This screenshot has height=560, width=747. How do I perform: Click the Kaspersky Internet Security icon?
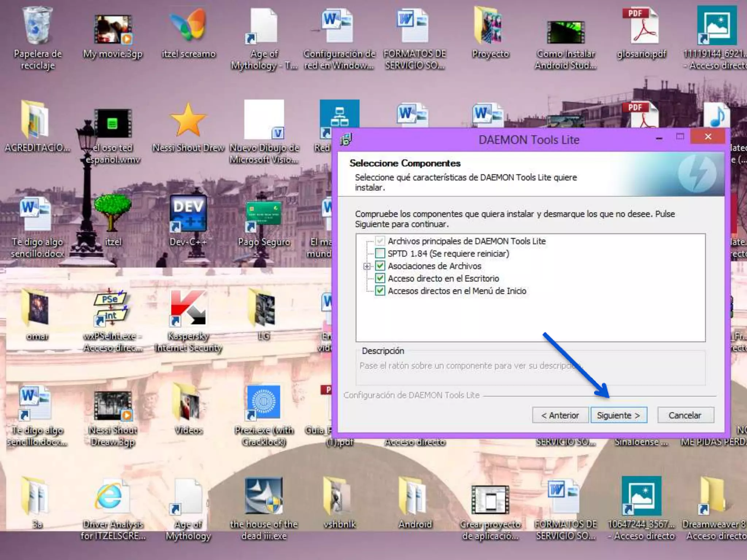pyautogui.click(x=188, y=308)
